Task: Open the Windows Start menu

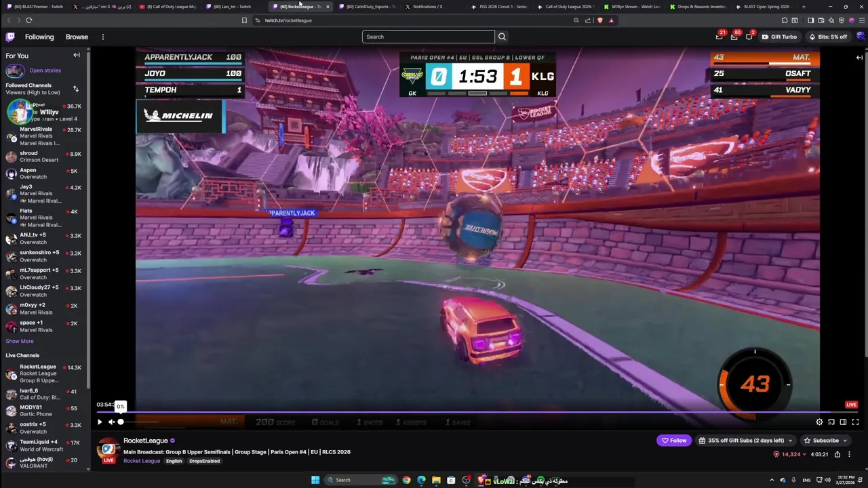Action: coord(315,480)
